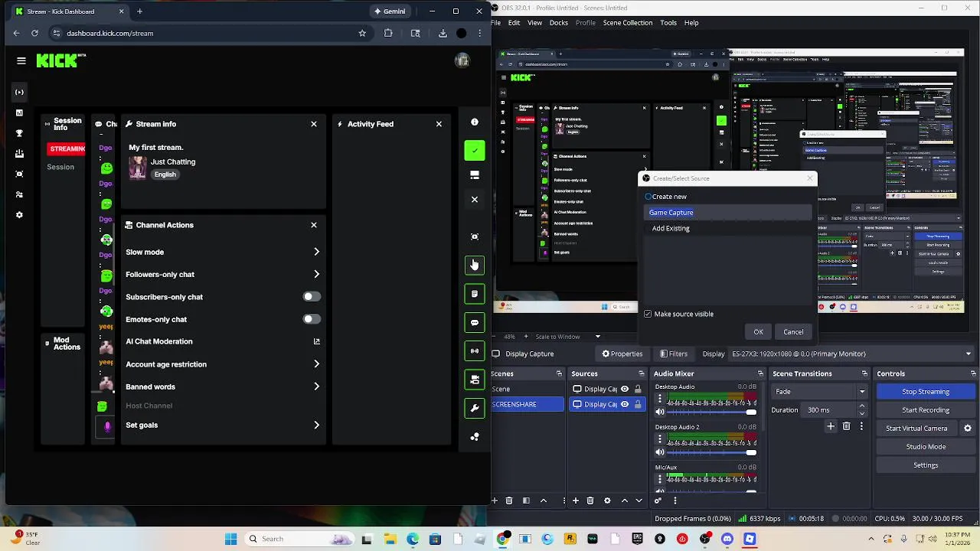Viewport: 980px width, 551px height.
Task: Close the Stream info panel
Action: 314,124
